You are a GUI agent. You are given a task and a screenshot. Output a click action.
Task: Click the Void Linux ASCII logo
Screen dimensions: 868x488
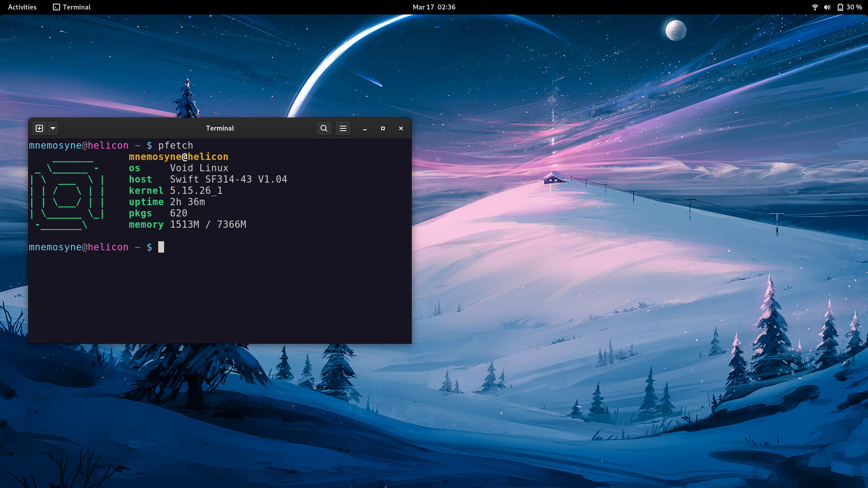[68, 192]
